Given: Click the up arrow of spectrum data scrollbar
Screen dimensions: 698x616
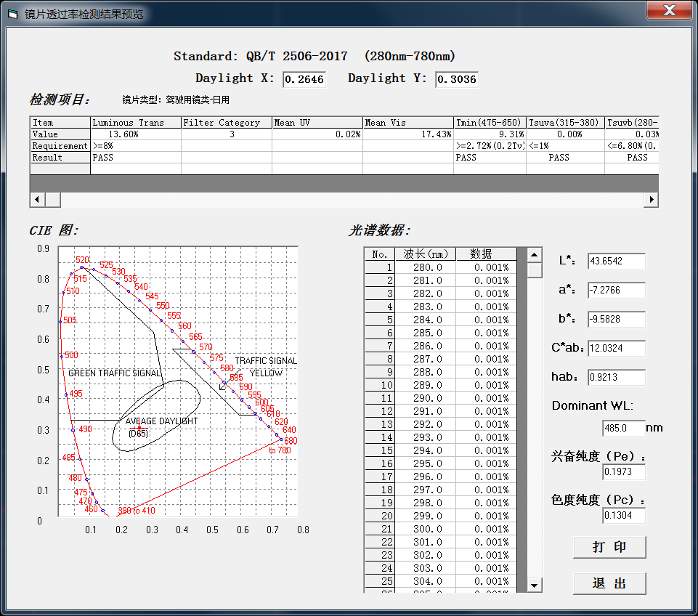Looking at the screenshot, I should 535,255.
